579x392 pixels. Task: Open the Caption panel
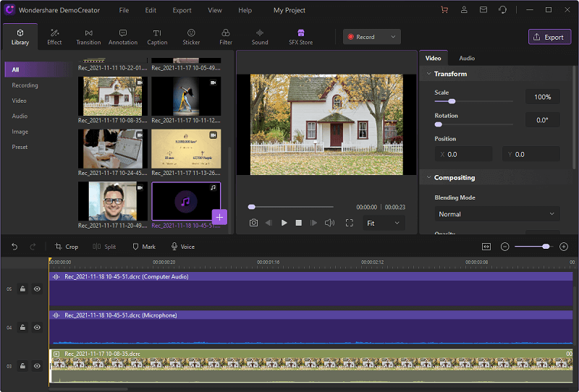click(157, 37)
